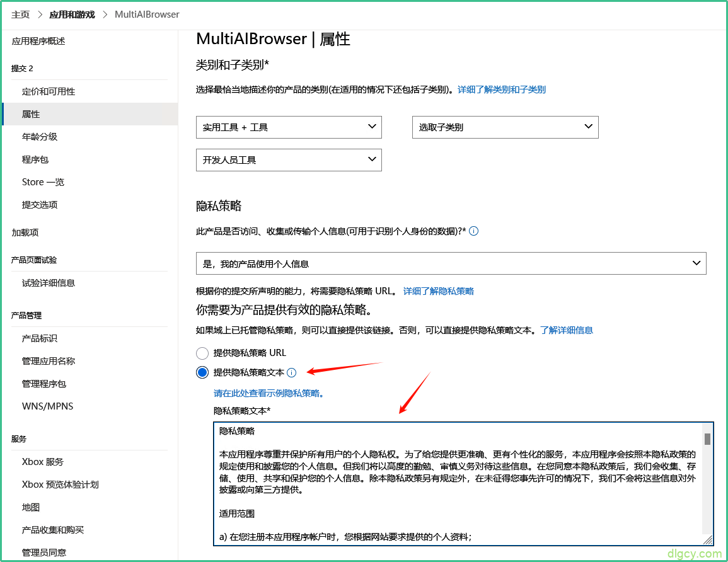
Task: Click 详细了解隐私策略 link
Action: pos(438,291)
